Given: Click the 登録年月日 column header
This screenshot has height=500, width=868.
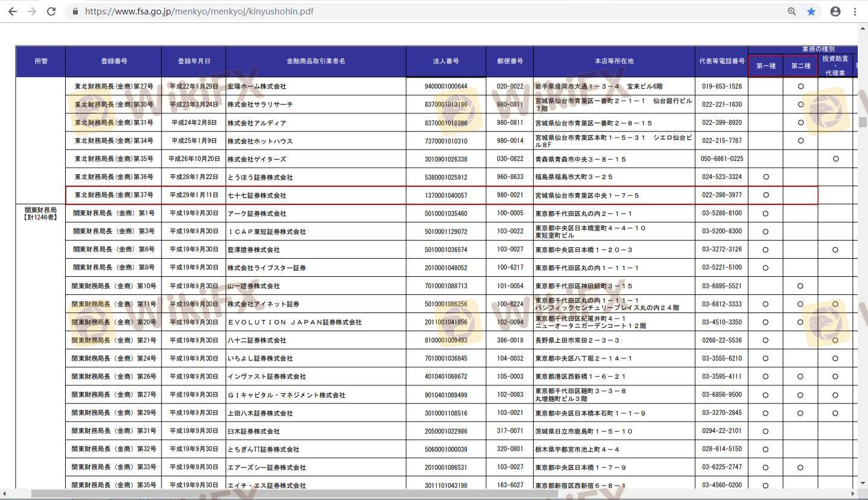Looking at the screenshot, I should (x=194, y=62).
